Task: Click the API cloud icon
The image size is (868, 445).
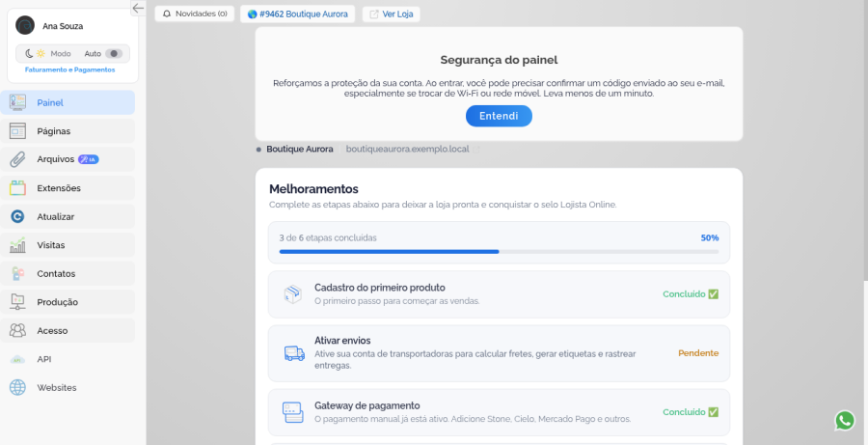Action: pyautogui.click(x=17, y=360)
